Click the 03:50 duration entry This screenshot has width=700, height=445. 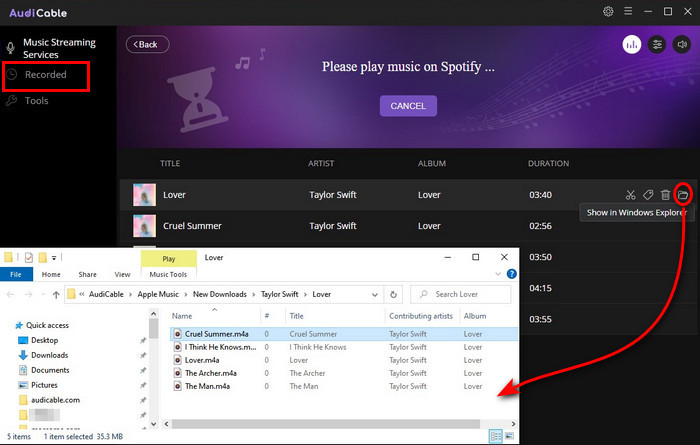click(540, 257)
